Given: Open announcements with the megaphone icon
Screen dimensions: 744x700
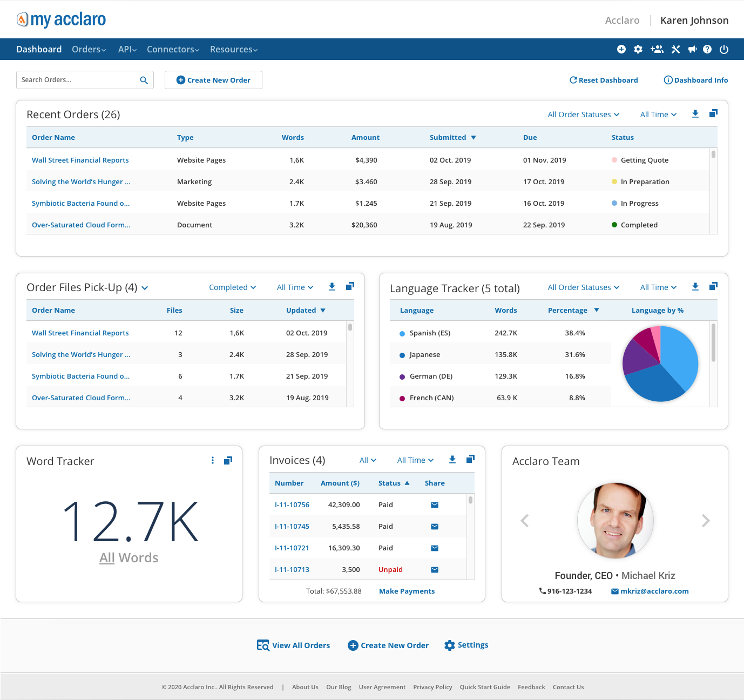Looking at the screenshot, I should click(x=692, y=49).
